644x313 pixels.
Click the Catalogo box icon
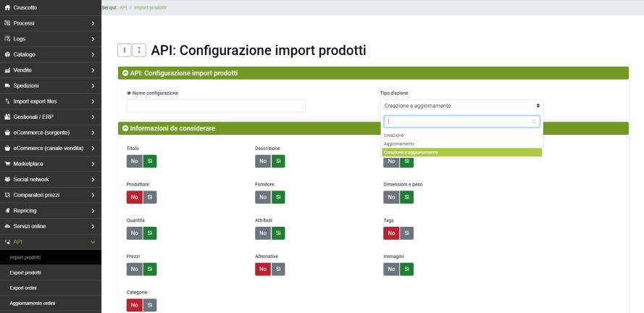(7, 54)
